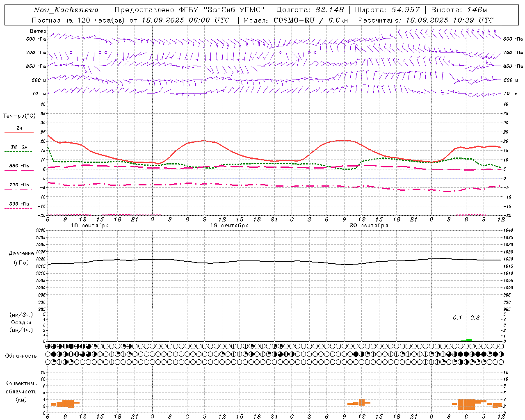
Task: Click the 'Широта: 54.997' latitude value
Action: (387, 10)
